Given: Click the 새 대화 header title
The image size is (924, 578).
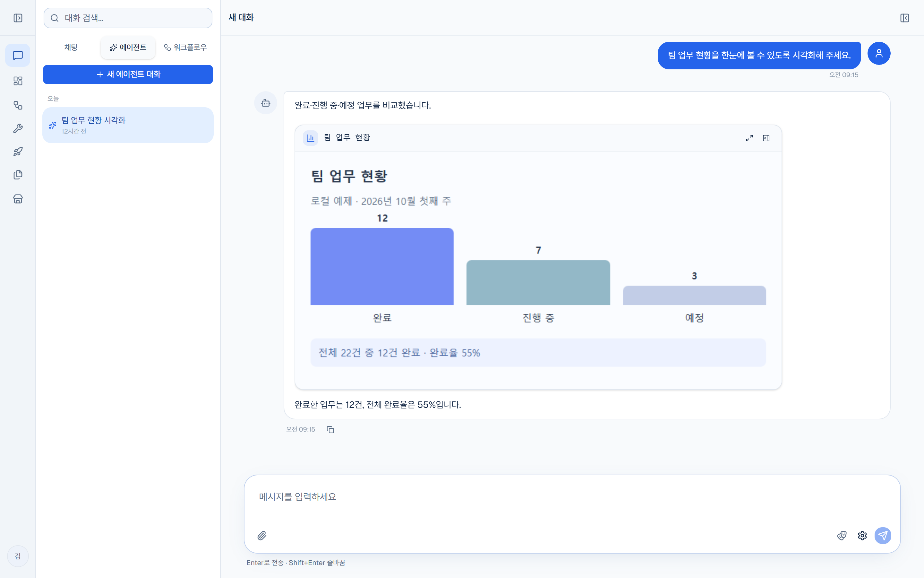Looking at the screenshot, I should pos(241,18).
